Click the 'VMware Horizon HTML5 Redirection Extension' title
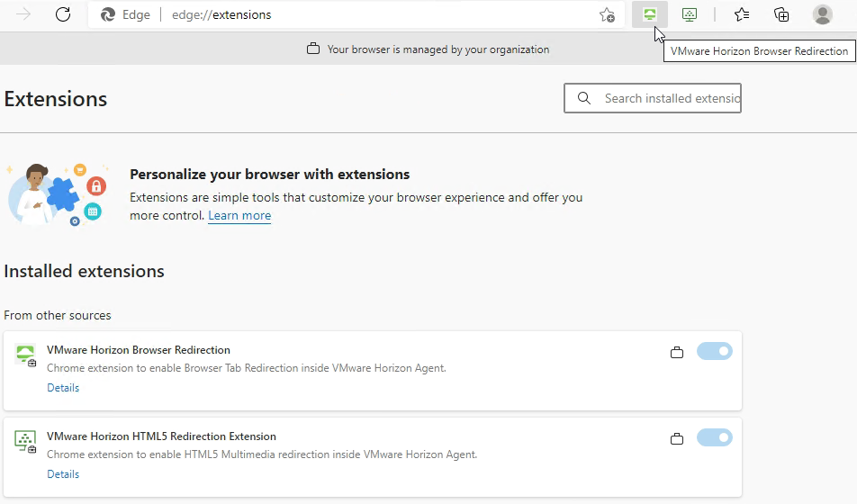Viewport: 857px width, 504px height. coord(161,436)
